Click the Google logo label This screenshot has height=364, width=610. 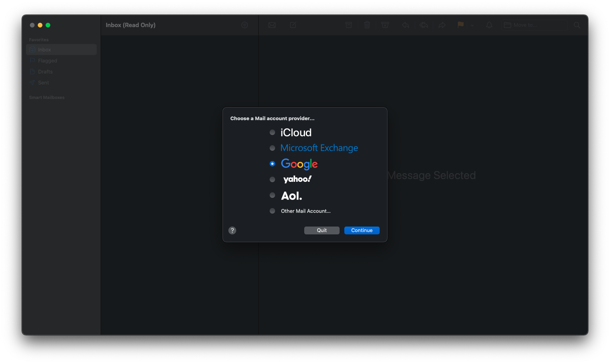click(299, 164)
